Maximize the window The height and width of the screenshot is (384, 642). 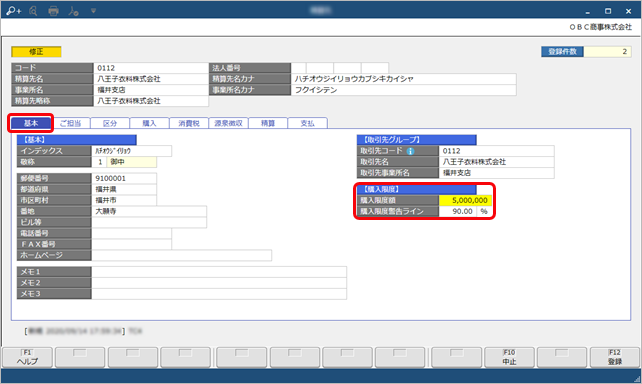(608, 11)
